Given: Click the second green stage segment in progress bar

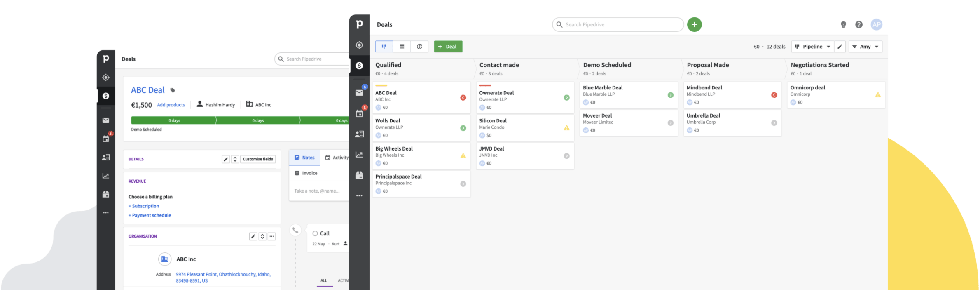Looking at the screenshot, I should (258, 120).
